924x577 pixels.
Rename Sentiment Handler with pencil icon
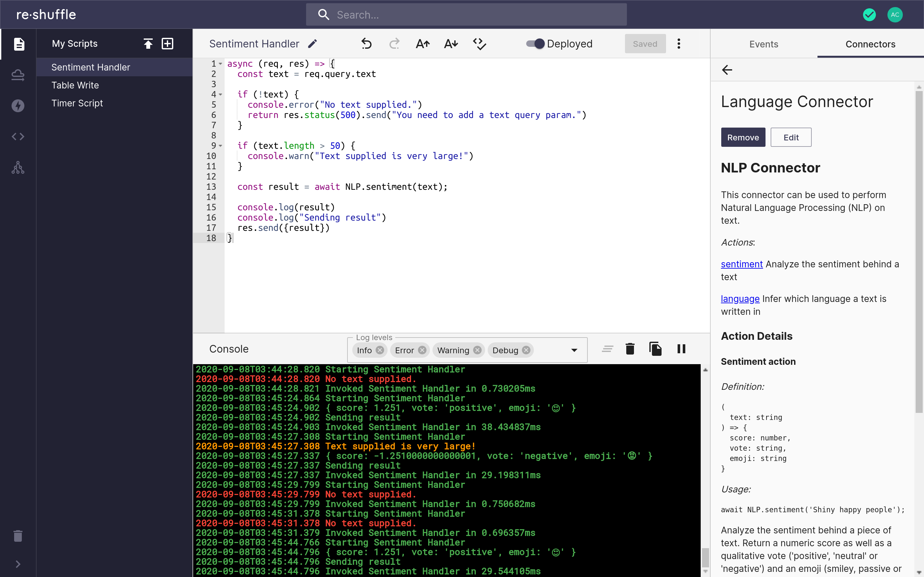click(312, 44)
